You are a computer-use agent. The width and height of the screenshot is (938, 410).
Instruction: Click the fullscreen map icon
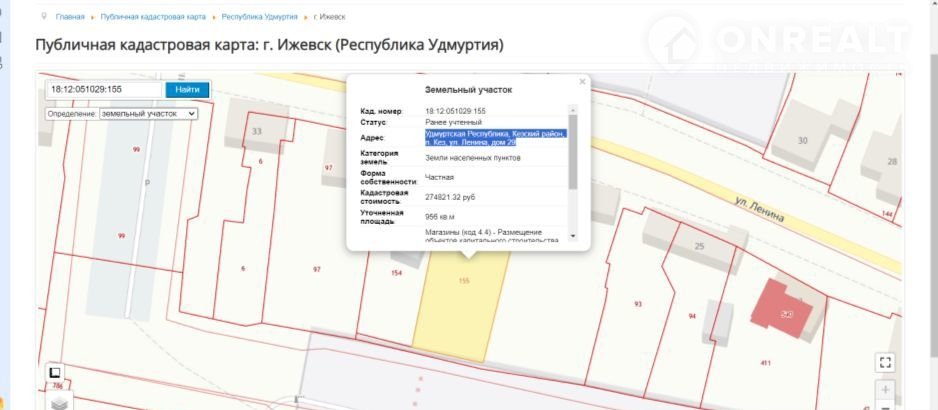(883, 362)
